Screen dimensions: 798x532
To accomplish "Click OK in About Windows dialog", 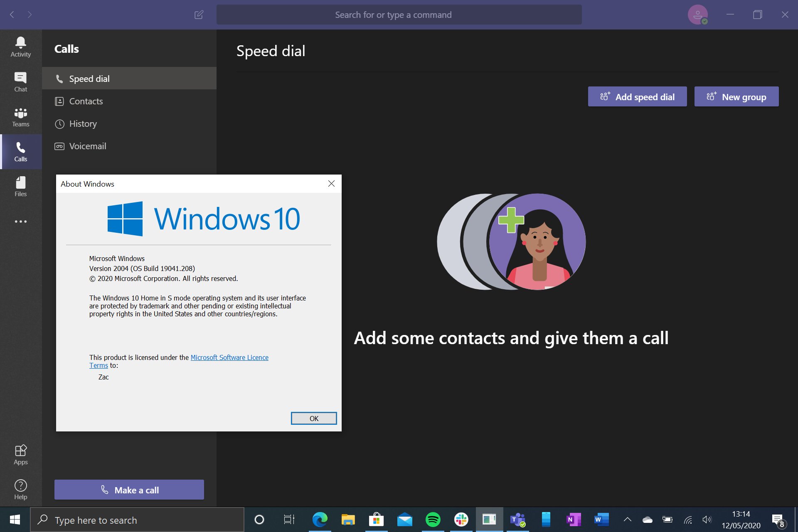I will pos(314,419).
